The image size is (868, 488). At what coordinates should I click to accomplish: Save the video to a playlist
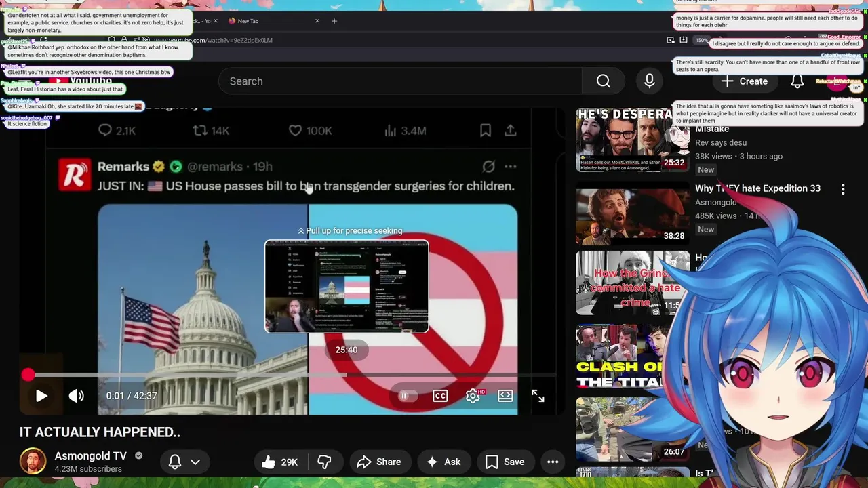point(505,462)
